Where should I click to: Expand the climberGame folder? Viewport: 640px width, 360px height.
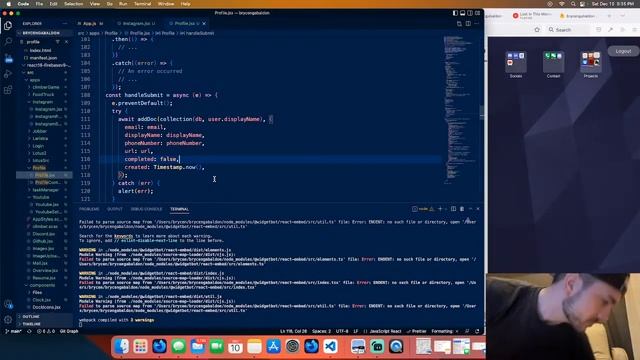[x=46, y=87]
